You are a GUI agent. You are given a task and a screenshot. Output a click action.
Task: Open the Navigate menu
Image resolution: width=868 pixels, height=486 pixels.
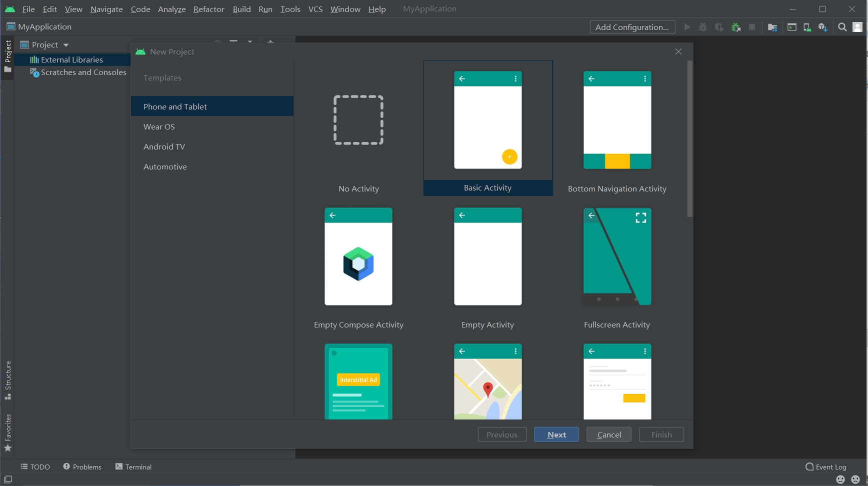(106, 9)
